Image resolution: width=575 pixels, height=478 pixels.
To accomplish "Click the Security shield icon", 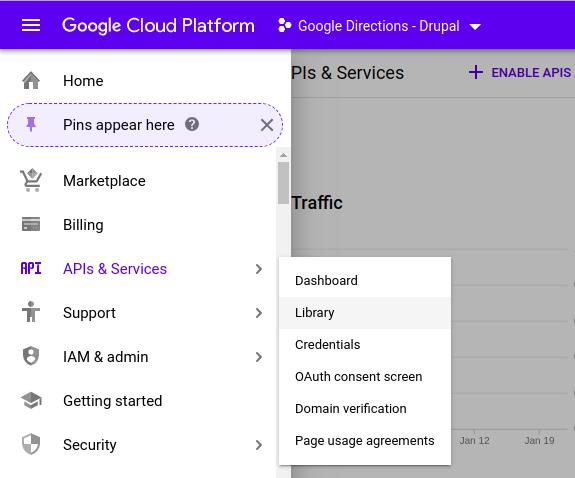I will tap(31, 444).
